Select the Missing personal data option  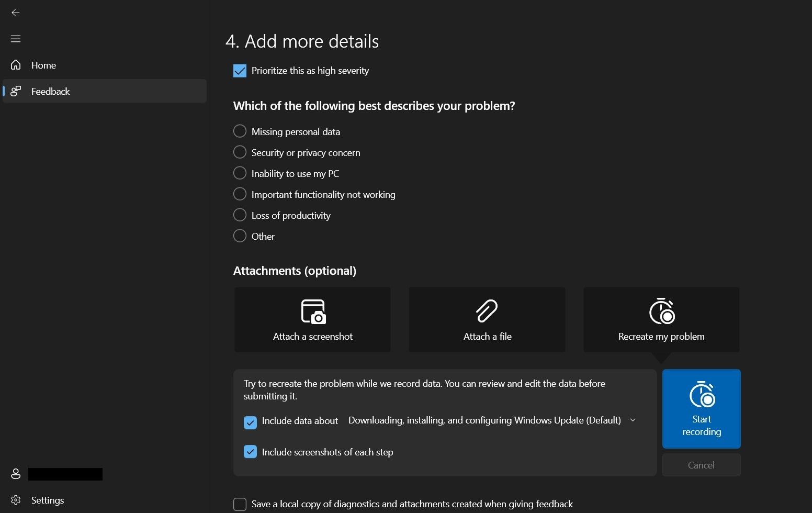point(240,131)
